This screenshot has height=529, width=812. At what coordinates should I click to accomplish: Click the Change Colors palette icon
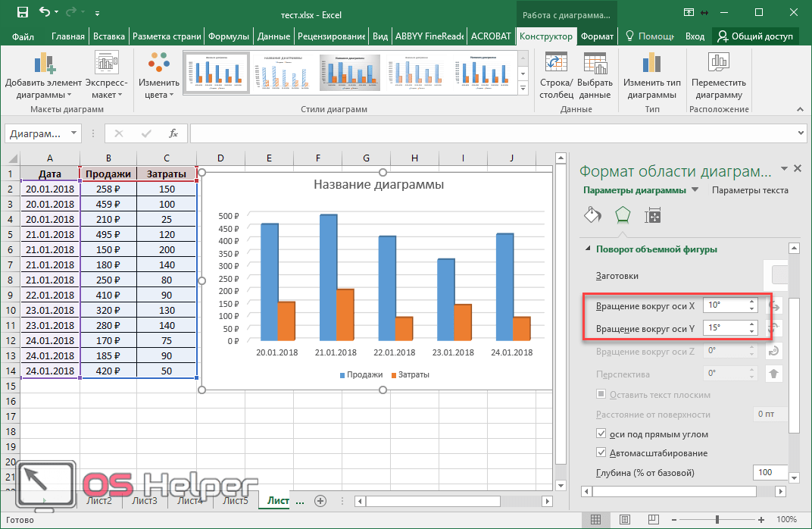click(158, 64)
